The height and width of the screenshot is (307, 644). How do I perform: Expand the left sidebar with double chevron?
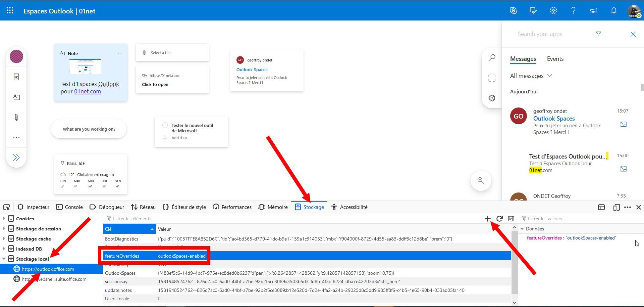click(x=16, y=158)
